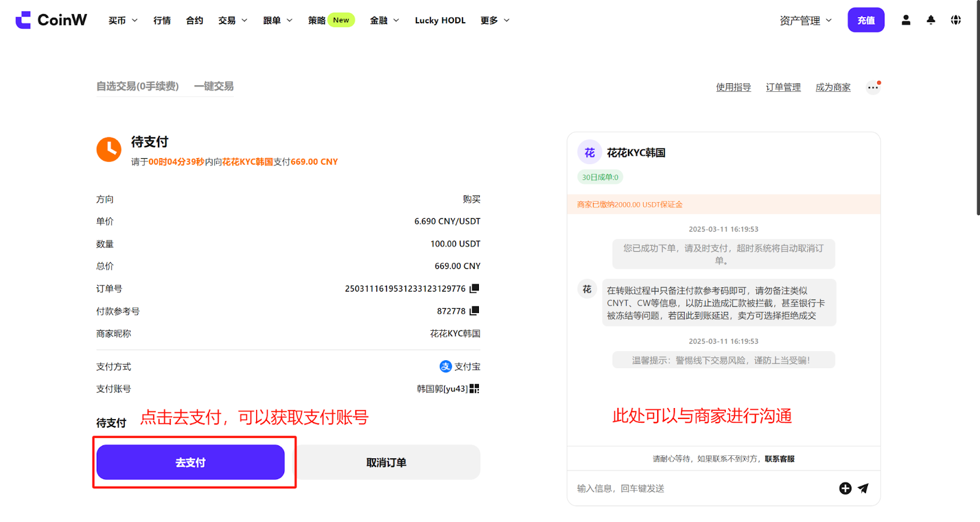Image resolution: width=980 pixels, height=522 pixels.
Task: Switch to 自选交易(0手续费) tab
Action: click(137, 86)
